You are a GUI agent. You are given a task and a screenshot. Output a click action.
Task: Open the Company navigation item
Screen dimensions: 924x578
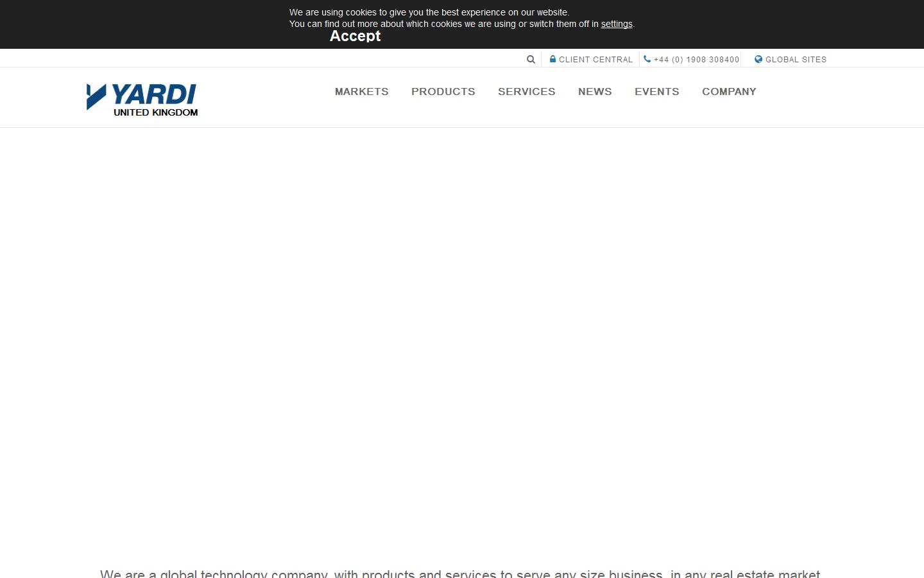(729, 92)
